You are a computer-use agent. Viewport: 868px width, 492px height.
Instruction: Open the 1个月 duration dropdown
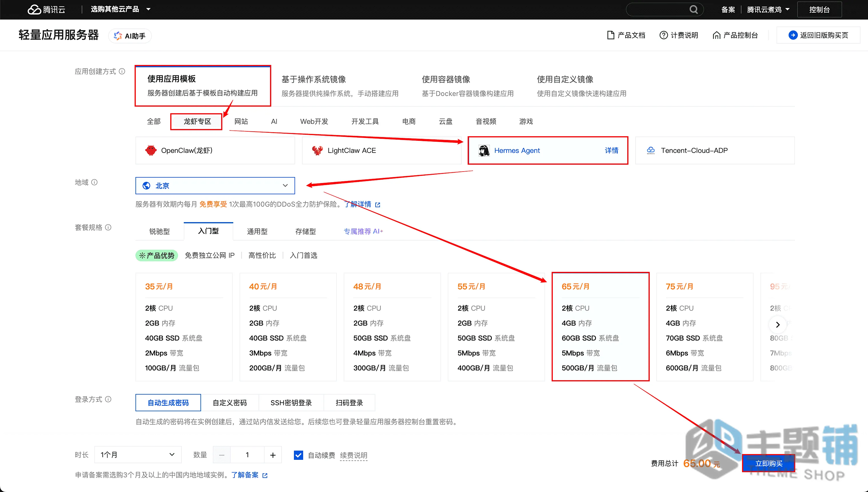(138, 454)
